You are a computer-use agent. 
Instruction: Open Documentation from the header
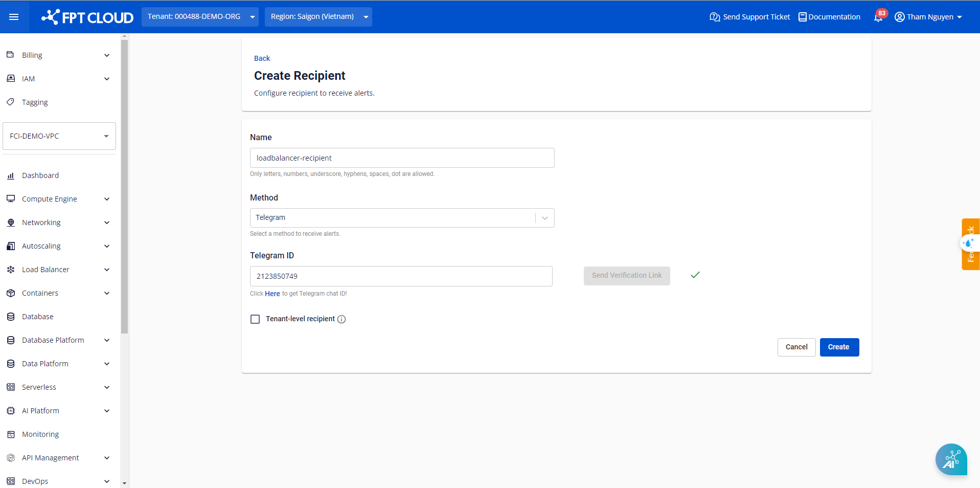pyautogui.click(x=829, y=17)
